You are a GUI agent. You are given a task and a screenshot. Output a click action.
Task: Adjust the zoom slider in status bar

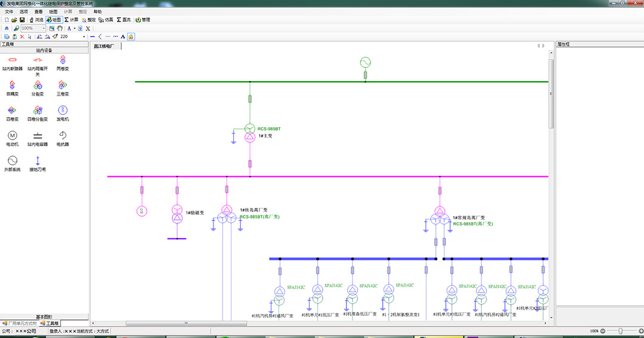621,331
